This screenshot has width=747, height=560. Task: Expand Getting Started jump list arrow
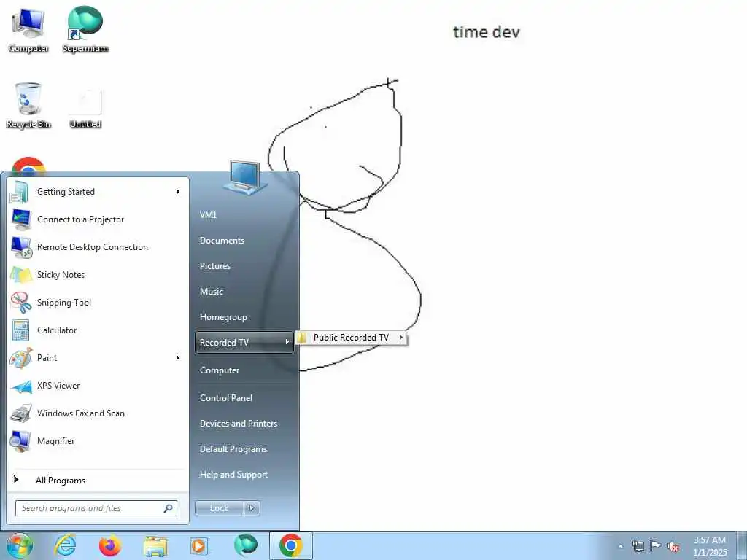click(178, 192)
